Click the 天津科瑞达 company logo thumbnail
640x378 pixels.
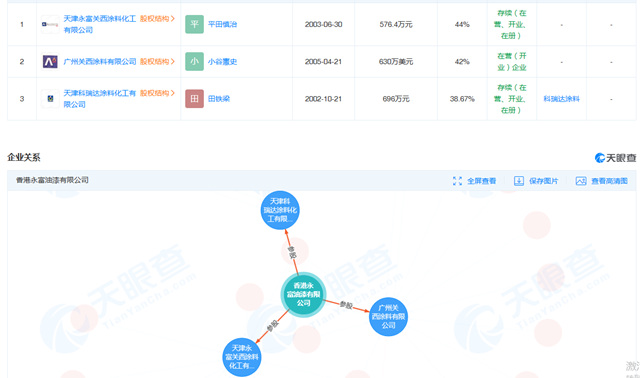(x=50, y=99)
